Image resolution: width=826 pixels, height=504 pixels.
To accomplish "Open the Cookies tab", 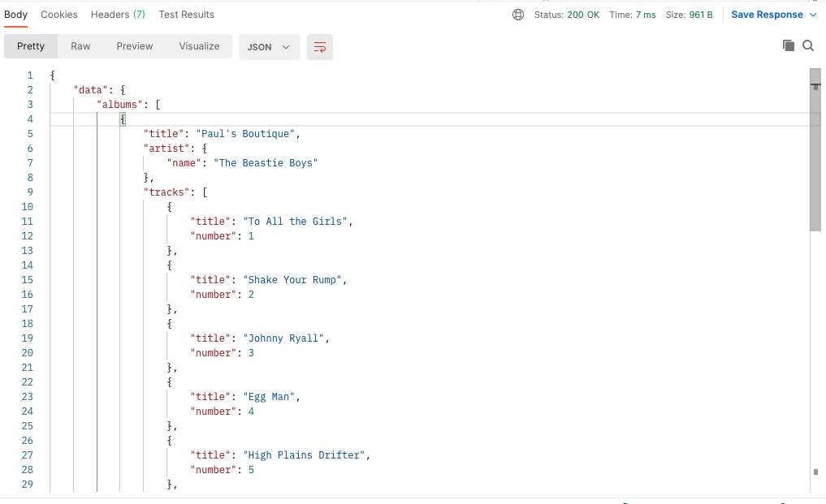I will click(59, 15).
